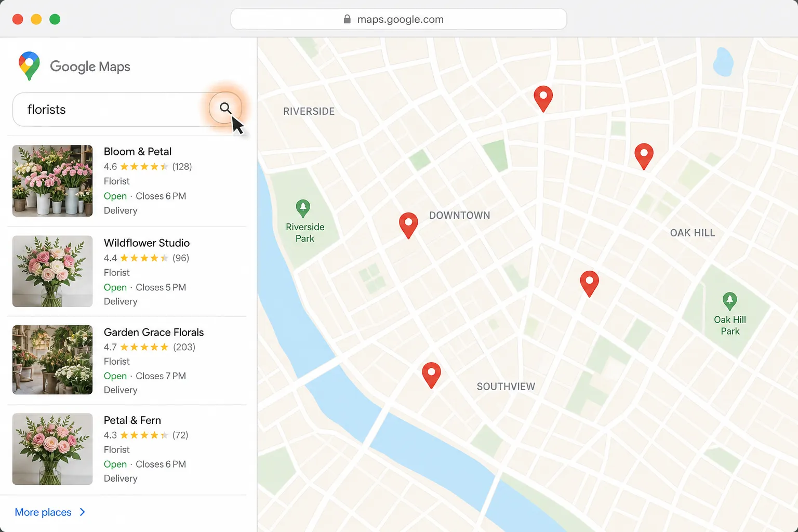Select the northernmost red map pin
The height and width of the screenshot is (532, 798).
(543, 99)
